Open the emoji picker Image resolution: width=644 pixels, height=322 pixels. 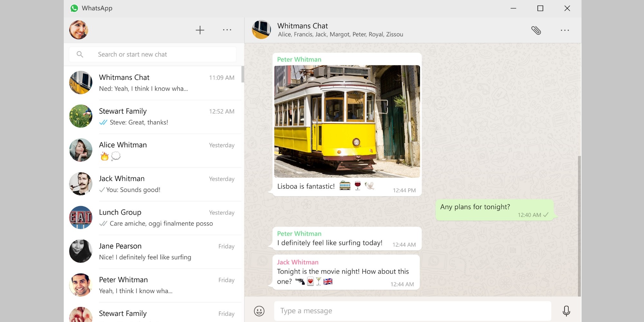click(260, 310)
